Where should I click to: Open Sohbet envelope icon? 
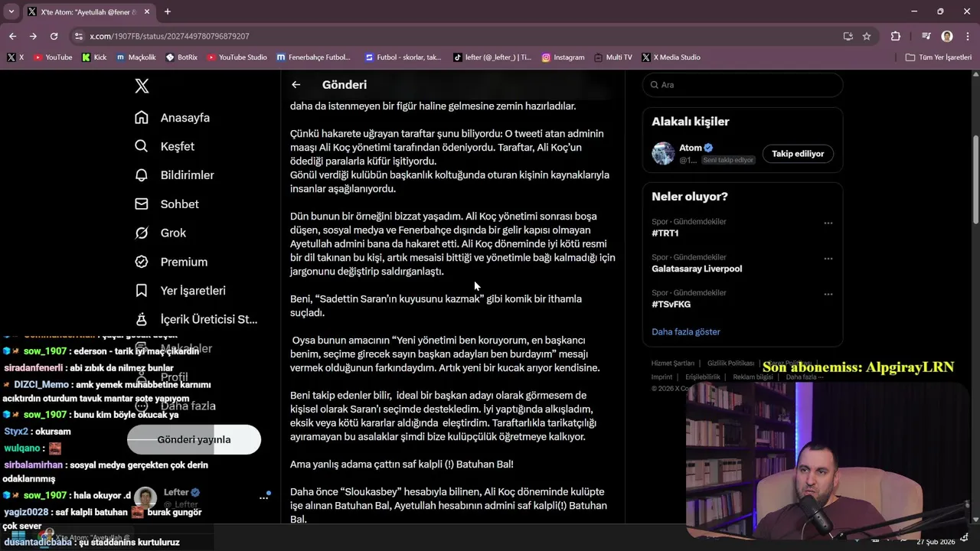click(x=142, y=204)
